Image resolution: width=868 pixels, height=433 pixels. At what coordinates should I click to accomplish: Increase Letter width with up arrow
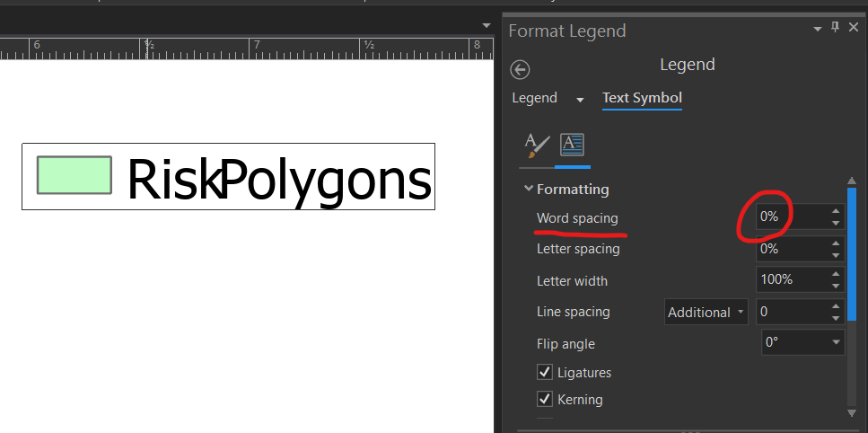[x=836, y=273]
